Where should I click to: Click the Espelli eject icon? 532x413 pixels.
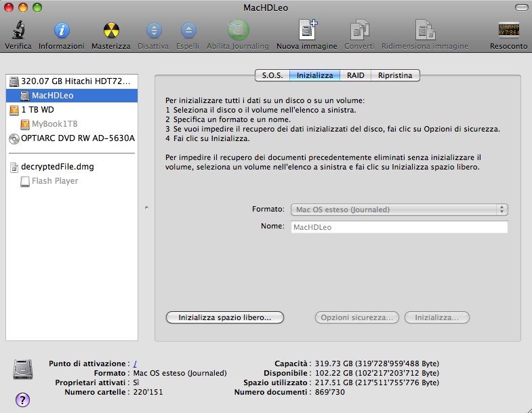pyautogui.click(x=188, y=31)
